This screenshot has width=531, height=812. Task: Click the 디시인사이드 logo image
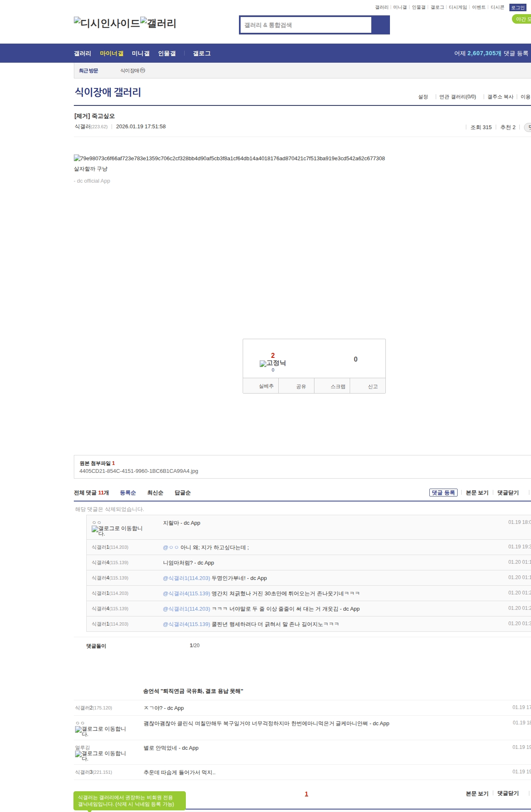coord(107,23)
